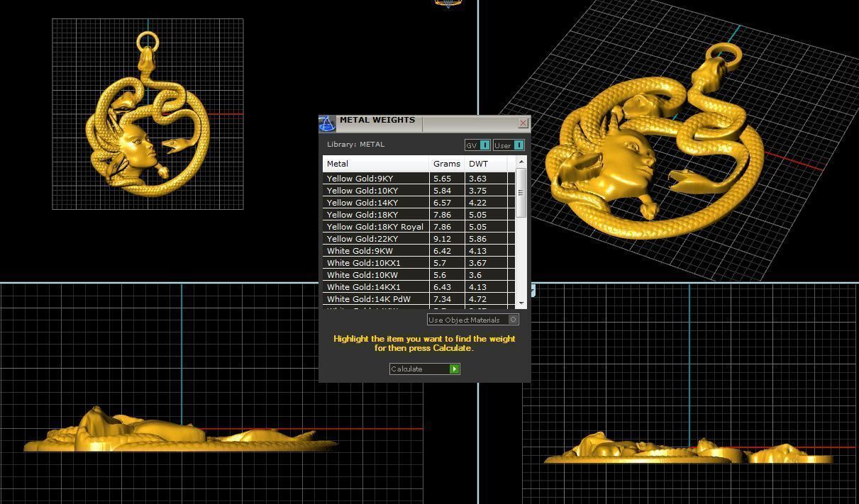
Task: Select the Yellow Gold:22KY row
Action: point(419,239)
